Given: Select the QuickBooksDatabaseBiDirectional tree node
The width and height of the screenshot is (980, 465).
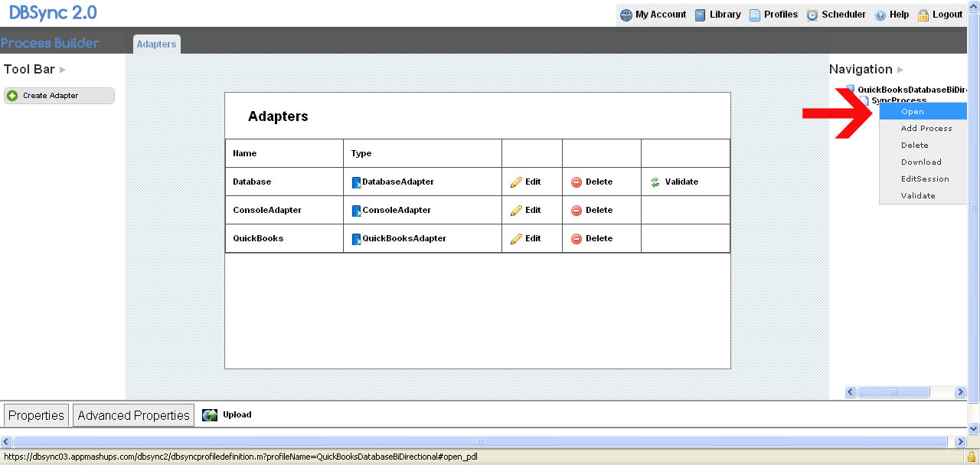Looking at the screenshot, I should tap(911, 90).
